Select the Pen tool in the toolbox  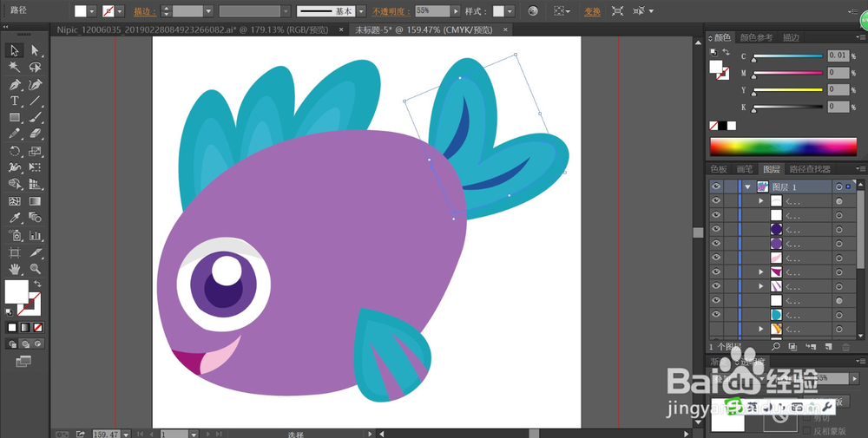pos(15,84)
